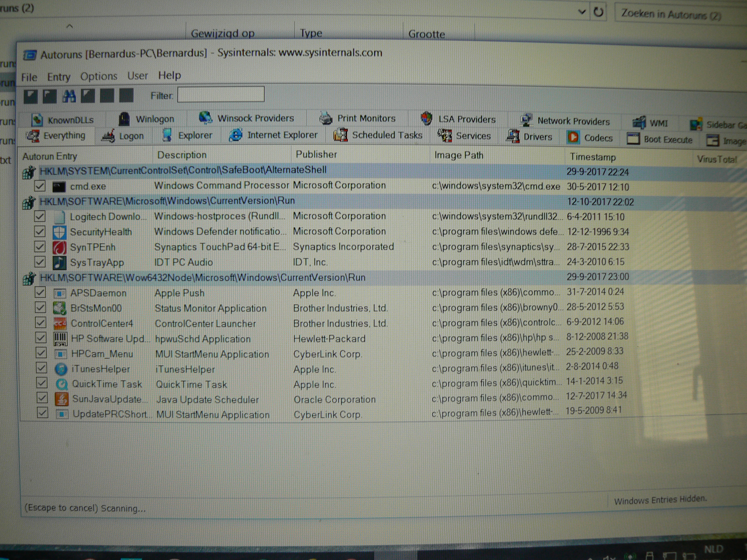Switch to the Boot Execute tab
The width and height of the screenshot is (747, 560).
(659, 139)
